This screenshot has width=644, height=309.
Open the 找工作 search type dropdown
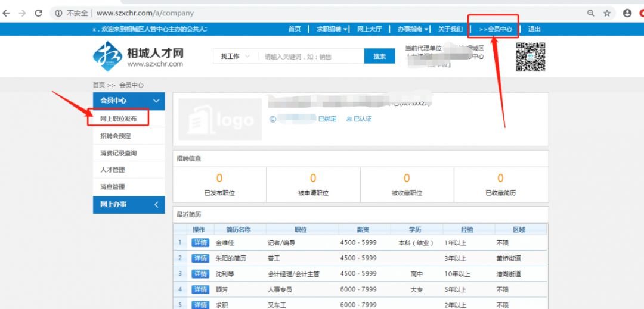(236, 57)
